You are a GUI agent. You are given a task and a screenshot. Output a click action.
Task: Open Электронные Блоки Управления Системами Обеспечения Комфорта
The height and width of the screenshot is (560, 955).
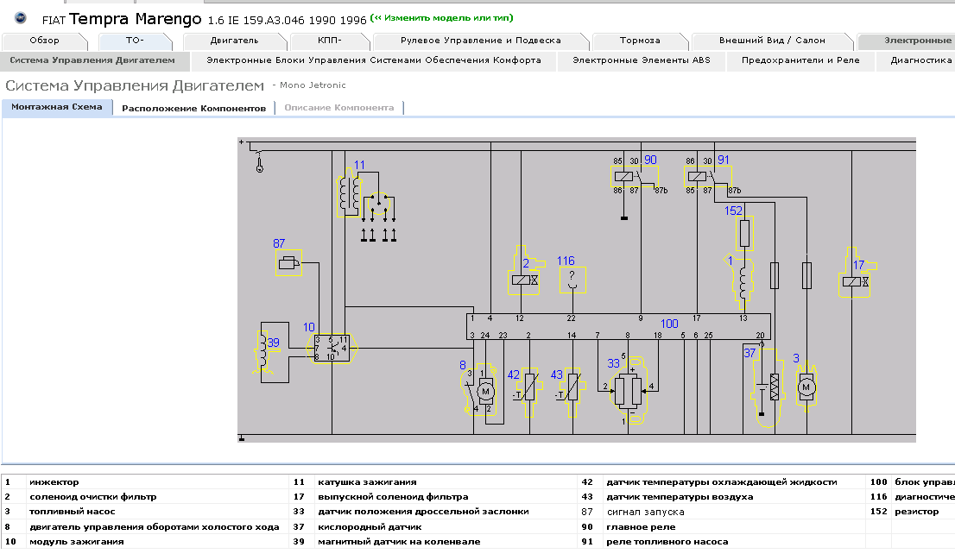click(x=374, y=61)
